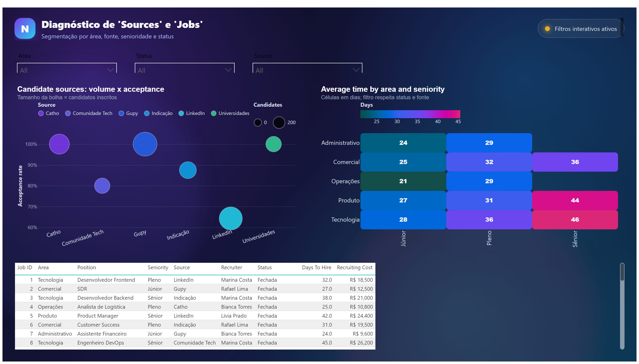The height and width of the screenshot is (364, 639).
Task: Click the Days color gradient bar
Action: click(410, 114)
